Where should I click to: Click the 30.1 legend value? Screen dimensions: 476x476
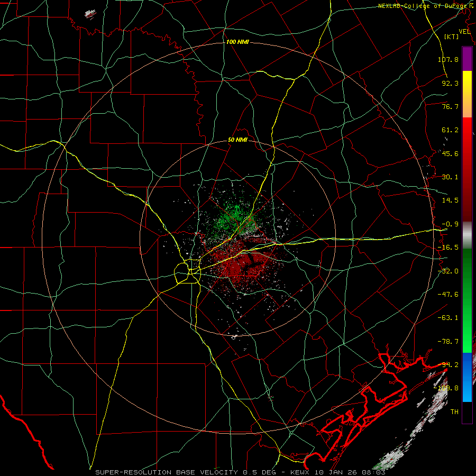(x=450, y=177)
